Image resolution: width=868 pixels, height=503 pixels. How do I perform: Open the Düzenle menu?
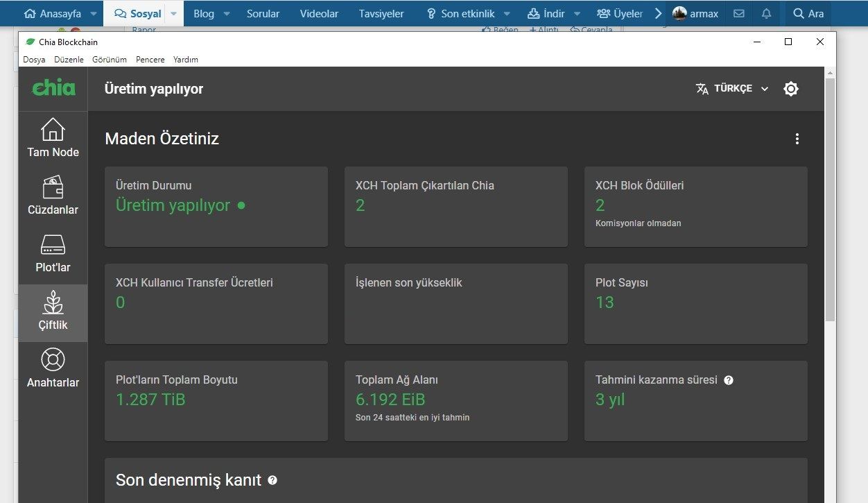pos(69,60)
